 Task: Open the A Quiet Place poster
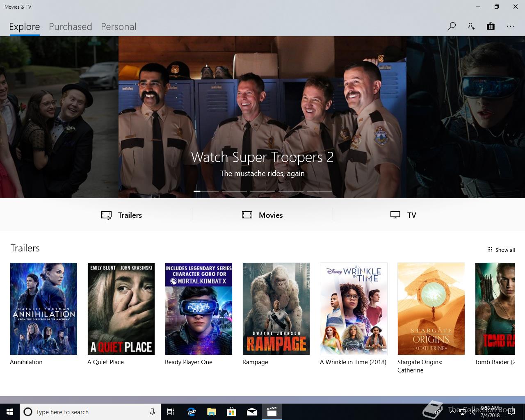click(121, 309)
